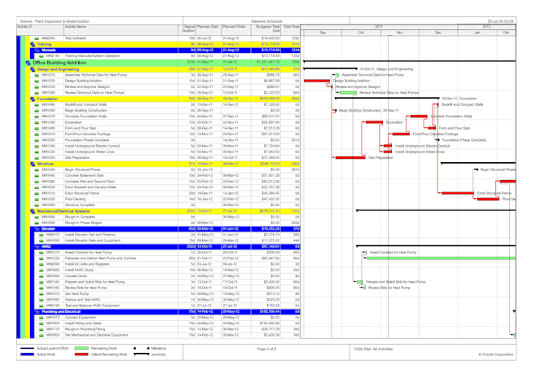
Task: Click the folder icon beside the HVAC band
Action: click(x=37, y=247)
